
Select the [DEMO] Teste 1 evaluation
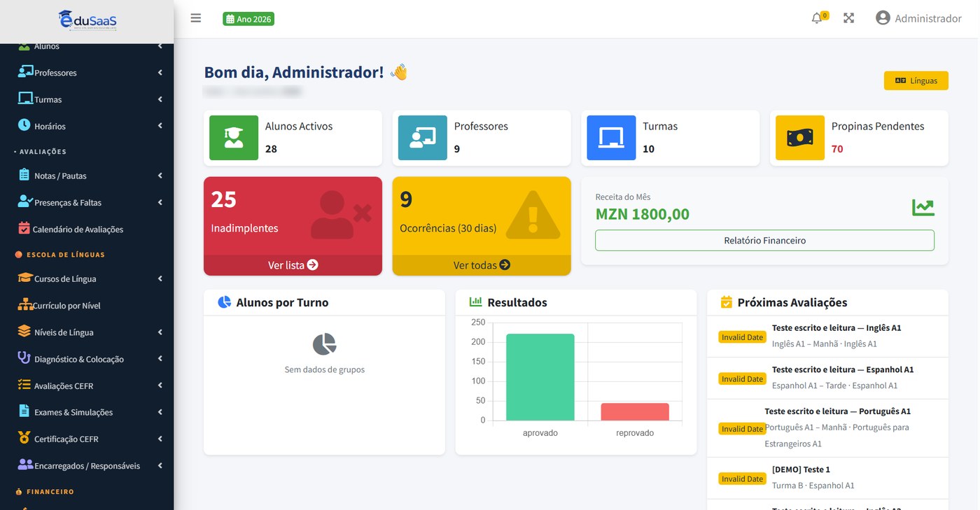click(x=801, y=469)
